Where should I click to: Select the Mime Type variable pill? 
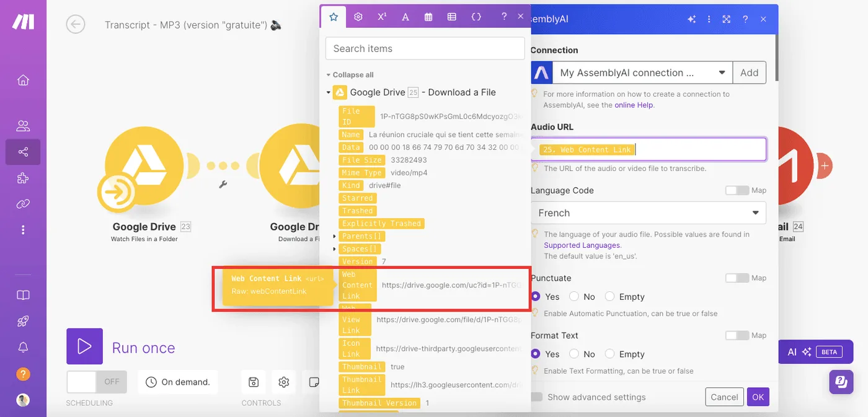[x=361, y=173]
